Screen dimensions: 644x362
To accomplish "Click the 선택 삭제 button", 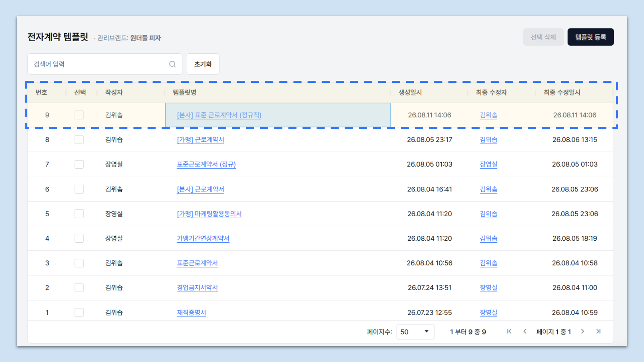I will click(x=543, y=37).
